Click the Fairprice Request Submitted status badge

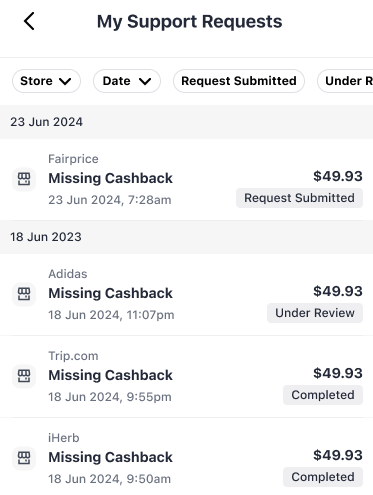[299, 198]
